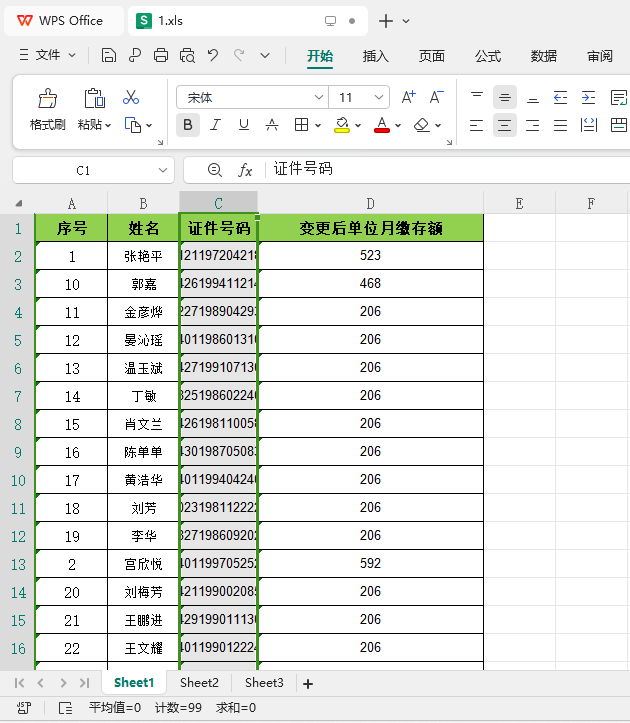Click the Undo arrow
This screenshot has width=630, height=723.
click(213, 55)
